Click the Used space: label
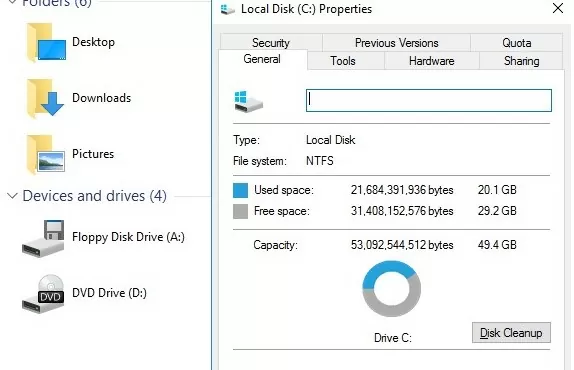The image size is (574, 370). (284, 190)
